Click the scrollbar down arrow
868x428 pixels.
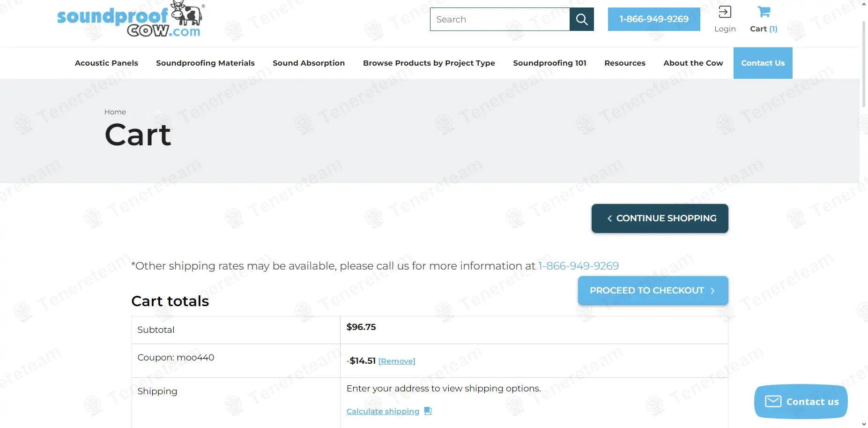point(864,424)
